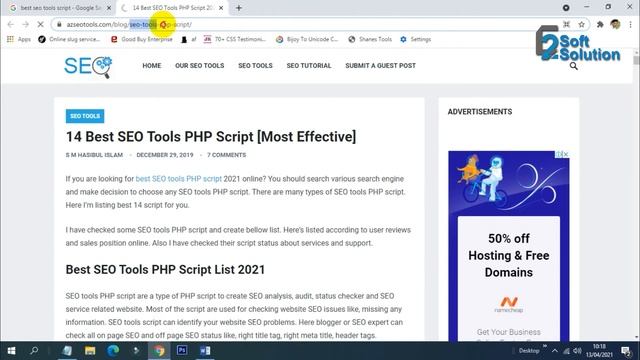Open the Apps bookmarks shortcut
Viewport: 640px width, 360px height.
point(19,39)
